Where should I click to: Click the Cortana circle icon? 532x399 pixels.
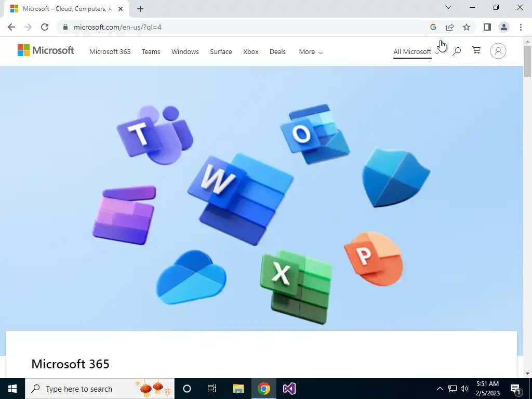click(187, 389)
